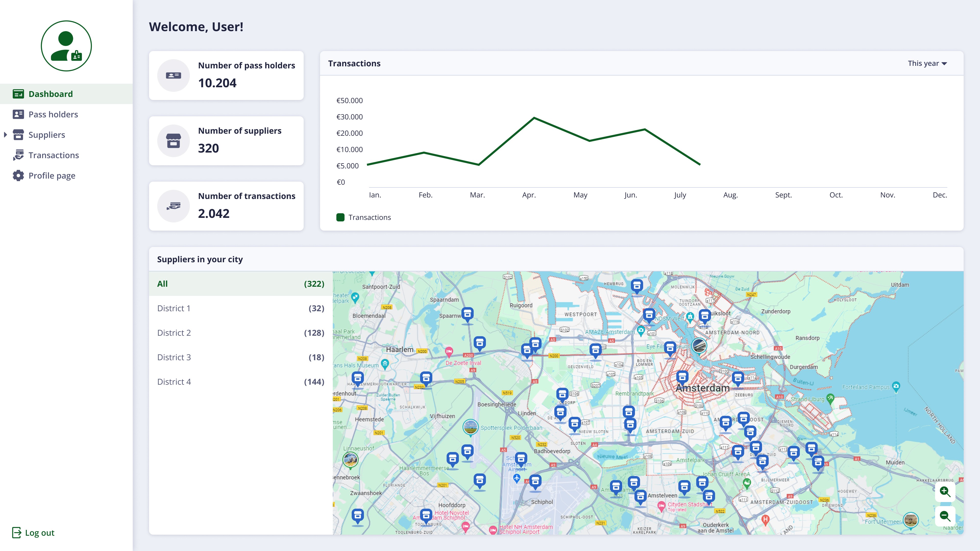Click the Log out icon
The height and width of the screenshot is (551, 980).
[x=16, y=532]
